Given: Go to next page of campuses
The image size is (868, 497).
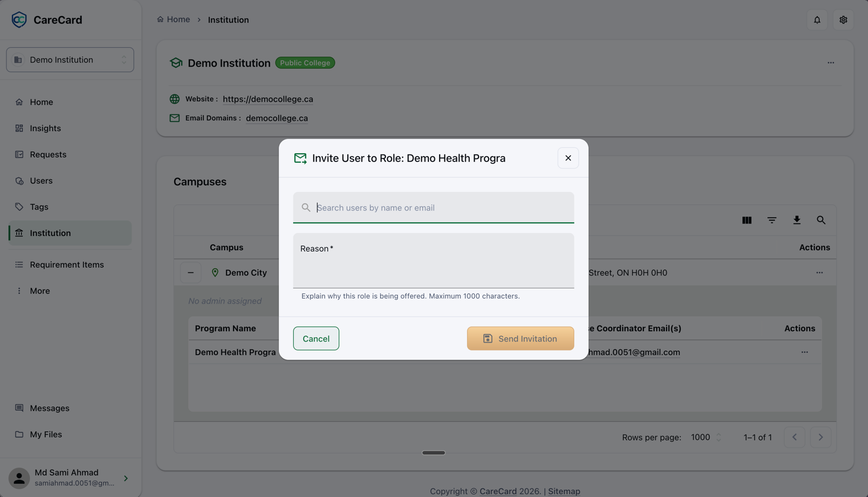Looking at the screenshot, I should click(820, 437).
